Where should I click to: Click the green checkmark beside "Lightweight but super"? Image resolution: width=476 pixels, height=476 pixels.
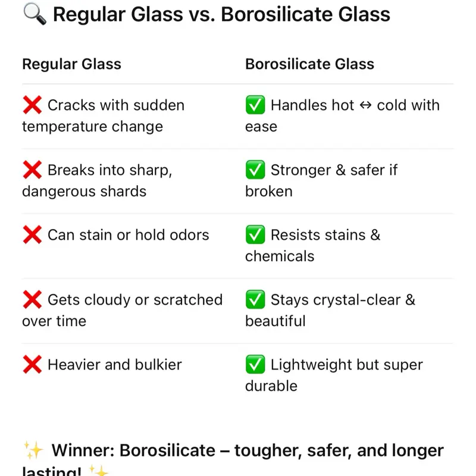tap(255, 365)
